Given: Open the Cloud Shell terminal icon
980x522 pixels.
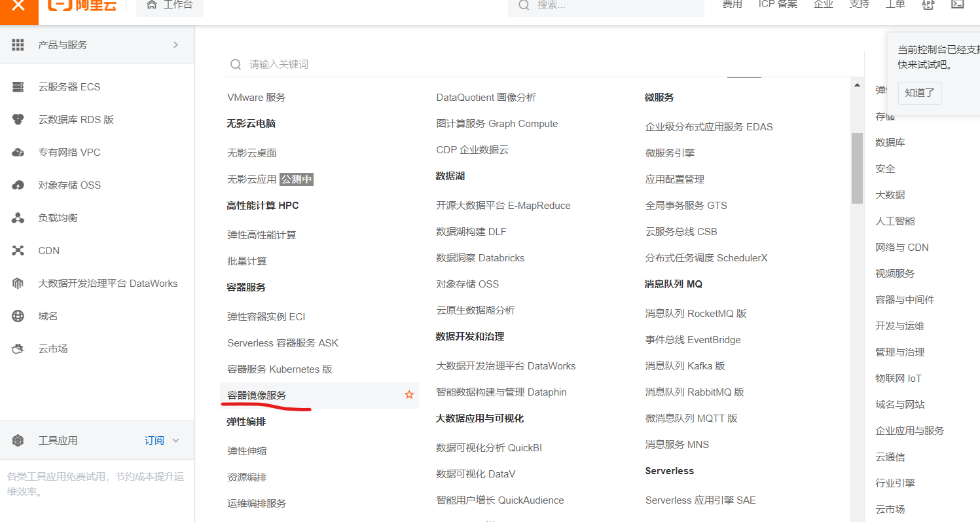Looking at the screenshot, I should pyautogui.click(x=958, y=4).
